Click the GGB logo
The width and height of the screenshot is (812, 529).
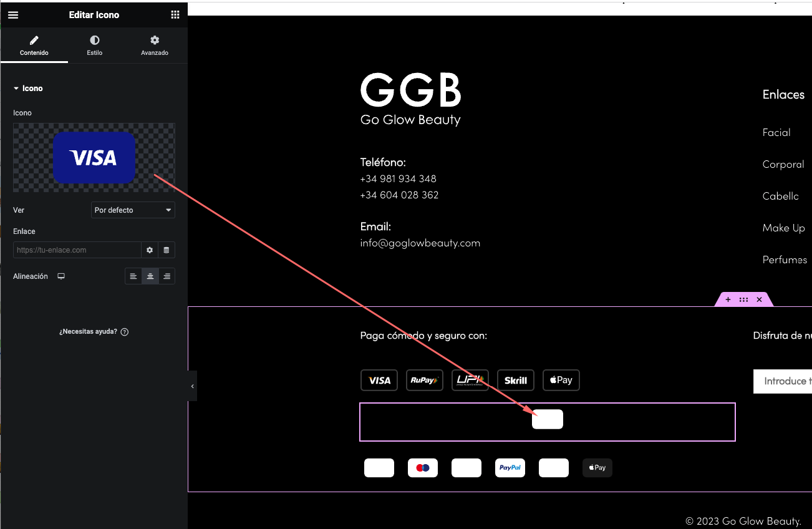[x=411, y=89]
